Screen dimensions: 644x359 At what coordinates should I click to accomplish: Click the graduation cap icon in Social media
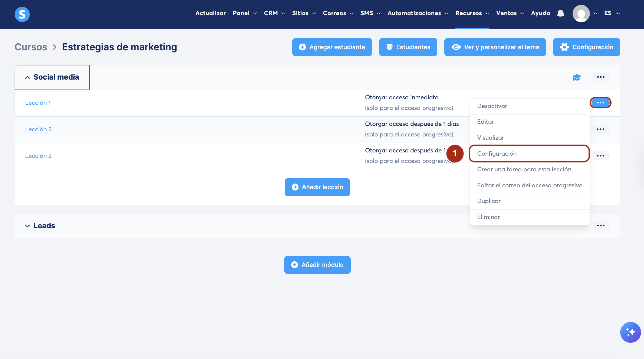[x=577, y=77]
